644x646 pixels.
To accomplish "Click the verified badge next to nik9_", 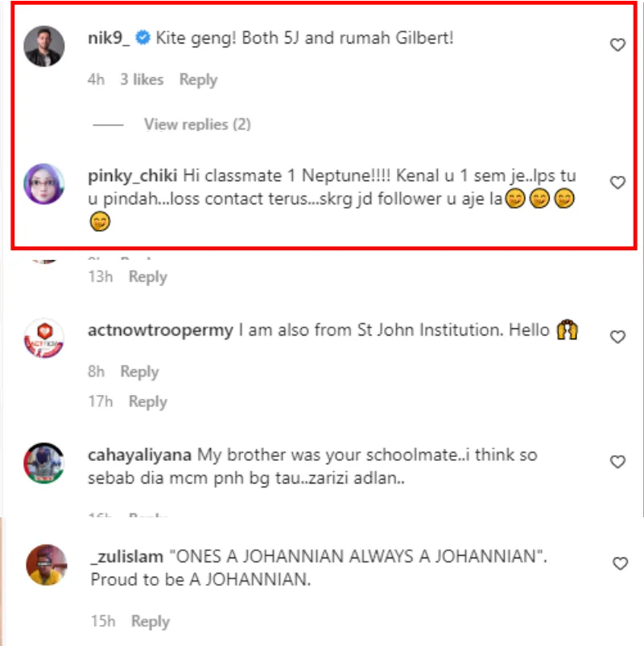I will 142,38.
